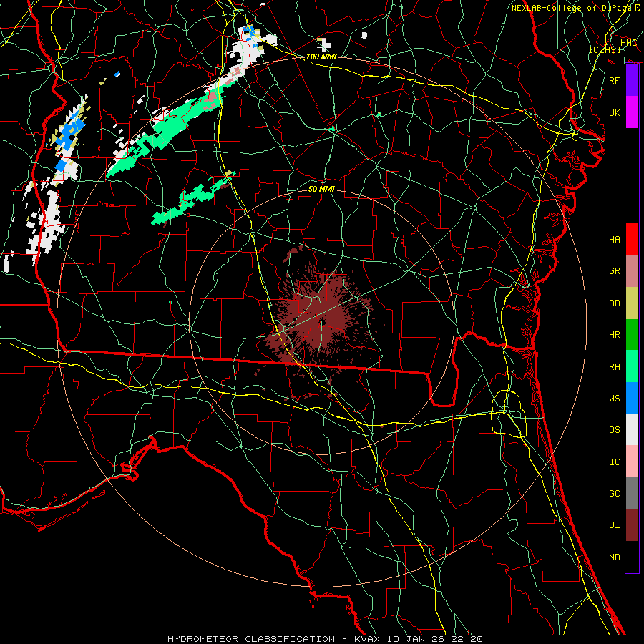
Task: Click the WS blue legend swatch
Action: point(632,398)
